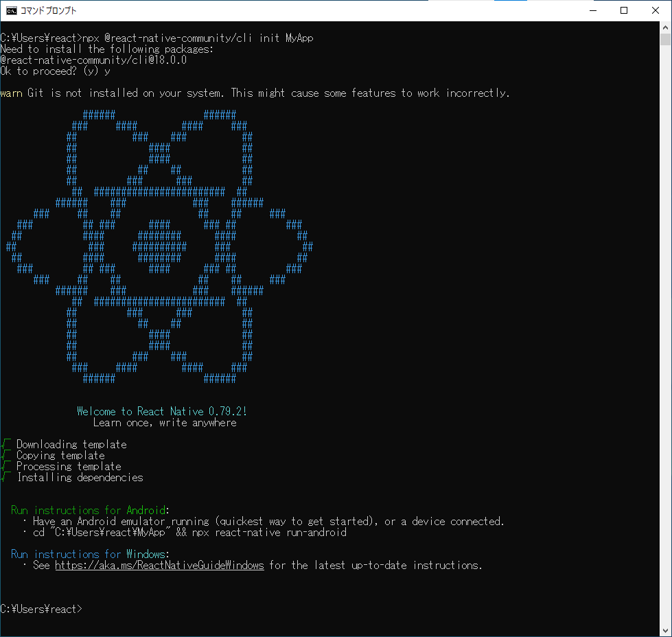
Task: Click the '@react-native-community/cli@18.0.0' package line
Action: point(93,60)
